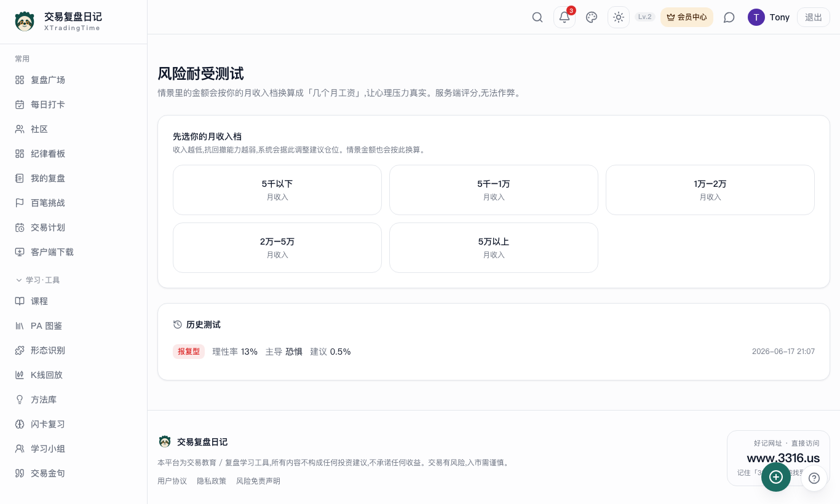
Task: Click the 退出 logout button
Action: tap(814, 17)
